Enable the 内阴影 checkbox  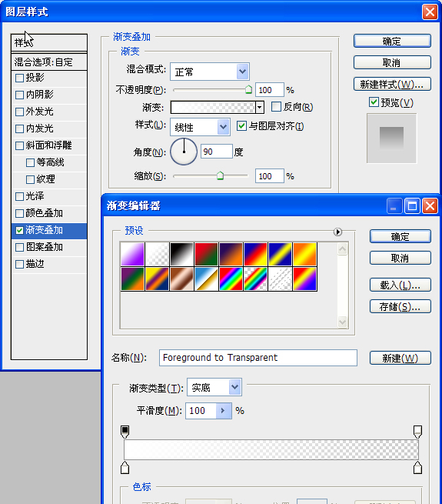(x=19, y=95)
